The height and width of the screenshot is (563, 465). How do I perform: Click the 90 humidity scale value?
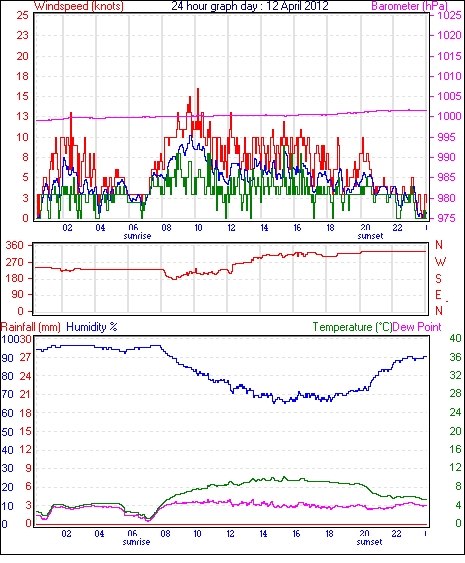(x=8, y=358)
